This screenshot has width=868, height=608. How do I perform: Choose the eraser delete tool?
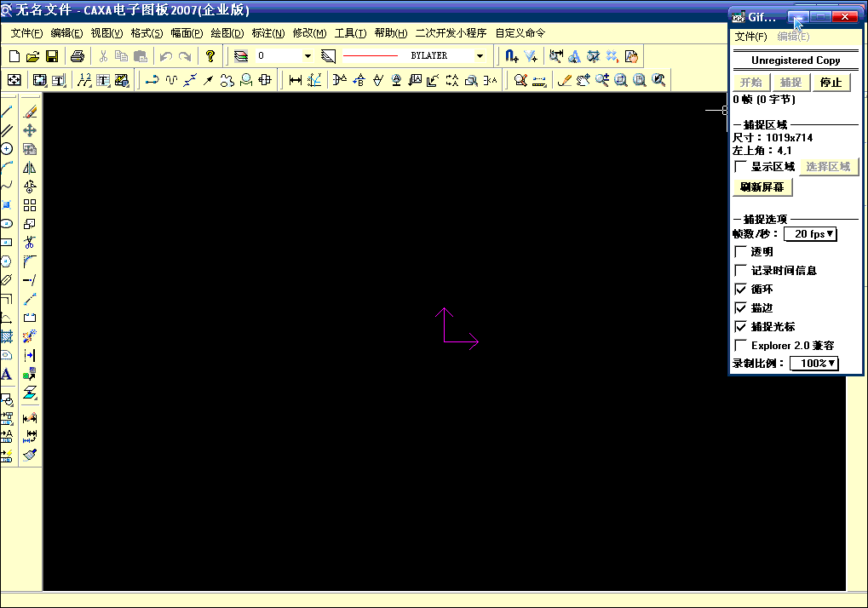[x=30, y=112]
